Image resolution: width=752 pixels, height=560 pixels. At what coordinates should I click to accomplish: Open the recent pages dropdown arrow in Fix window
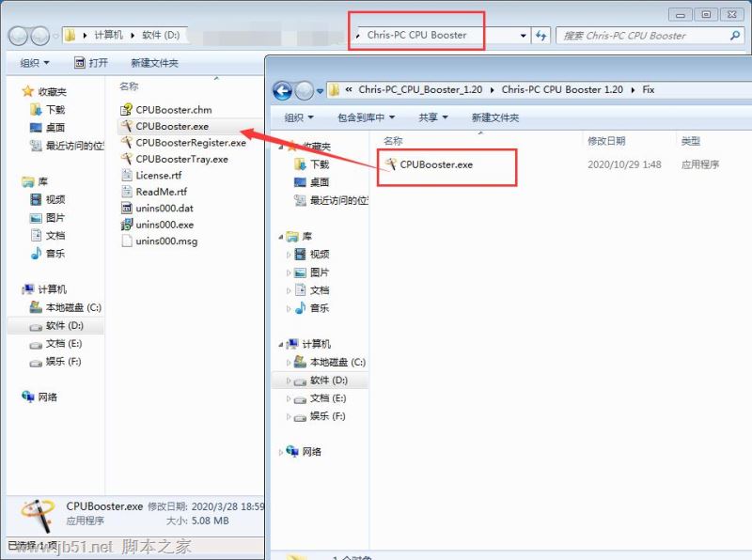pyautogui.click(x=320, y=90)
